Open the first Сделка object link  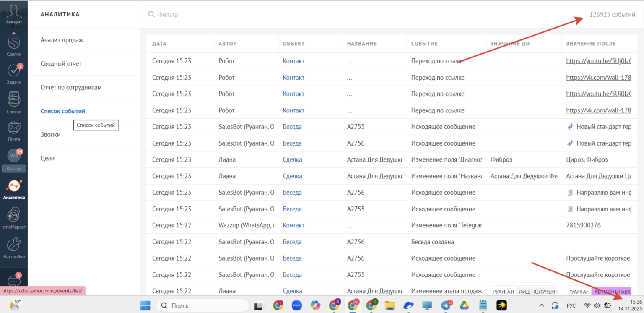[x=292, y=159]
